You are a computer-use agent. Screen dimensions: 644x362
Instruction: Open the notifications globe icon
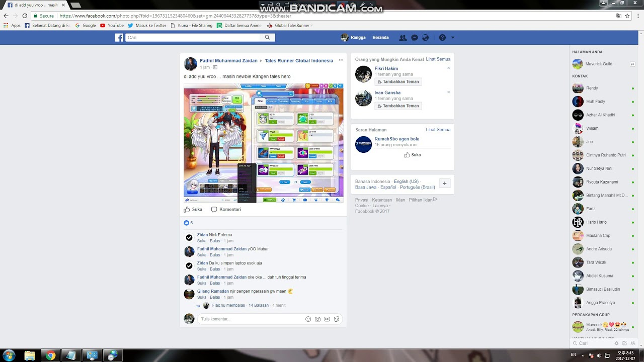tap(426, 38)
